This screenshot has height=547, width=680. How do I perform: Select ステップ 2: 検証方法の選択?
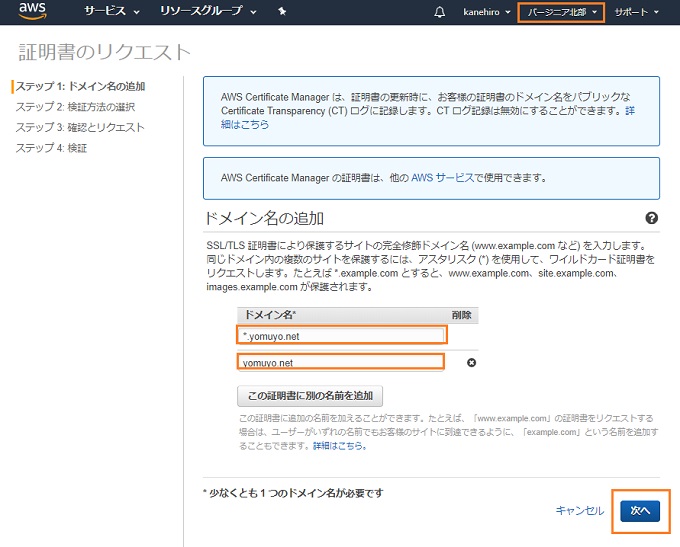tap(75, 107)
